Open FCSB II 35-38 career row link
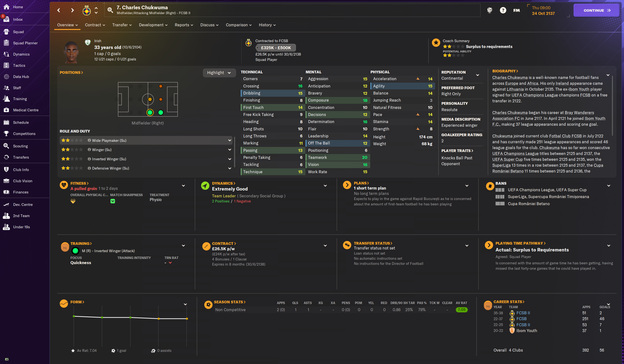The height and width of the screenshot is (364, 624). pyautogui.click(x=523, y=313)
